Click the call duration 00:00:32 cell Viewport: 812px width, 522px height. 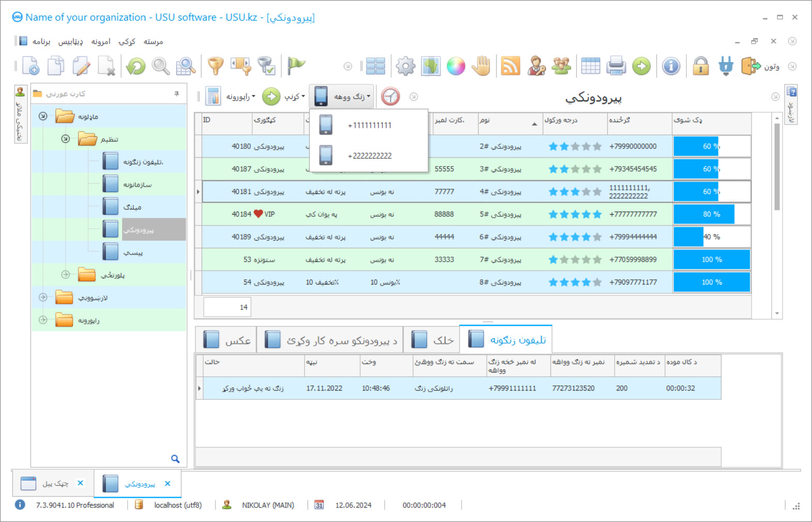coord(693,388)
